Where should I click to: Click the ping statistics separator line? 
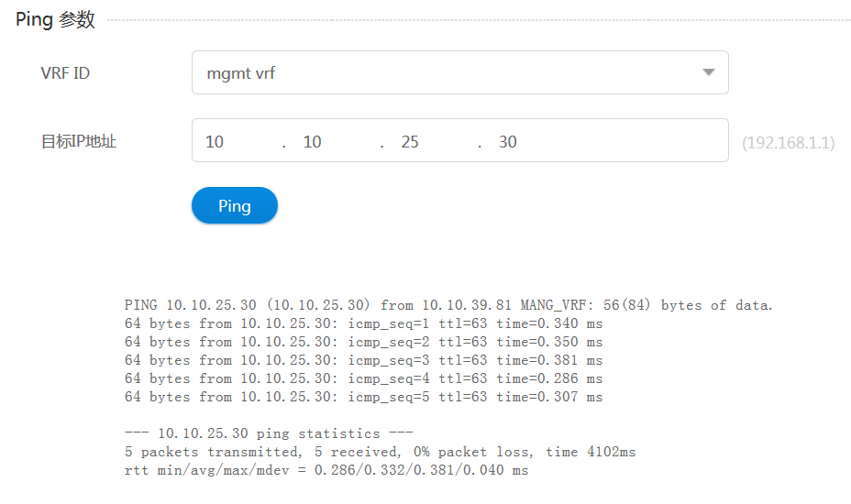[x=269, y=433]
